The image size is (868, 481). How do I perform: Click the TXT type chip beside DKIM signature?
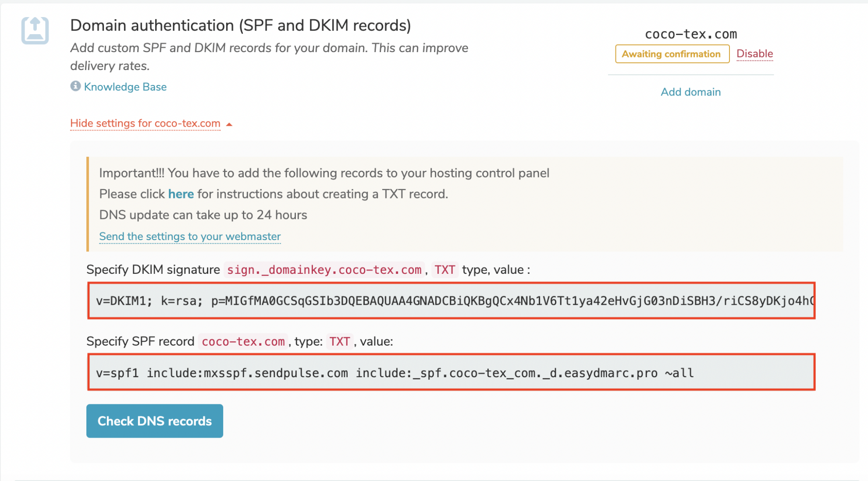[445, 269]
